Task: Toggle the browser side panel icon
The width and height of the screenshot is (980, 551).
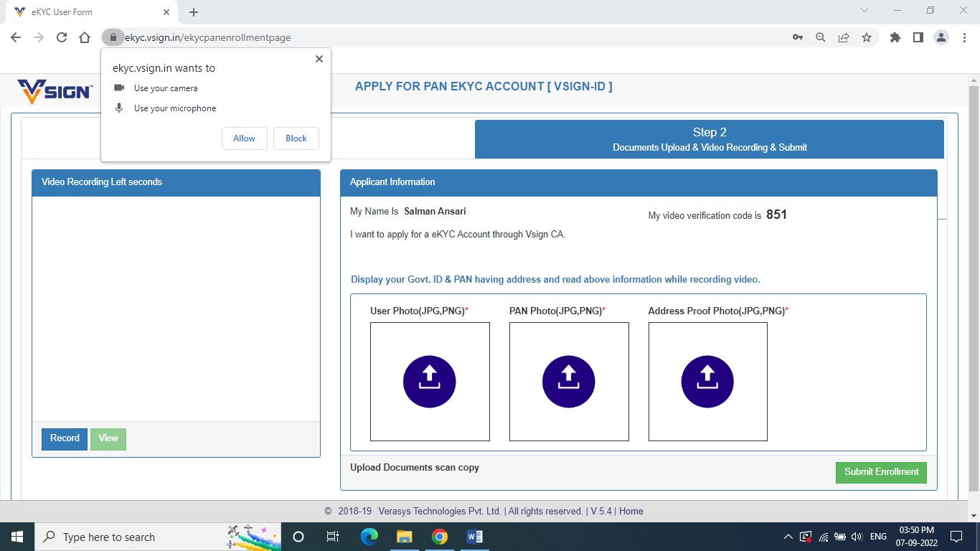Action: pos(918,37)
